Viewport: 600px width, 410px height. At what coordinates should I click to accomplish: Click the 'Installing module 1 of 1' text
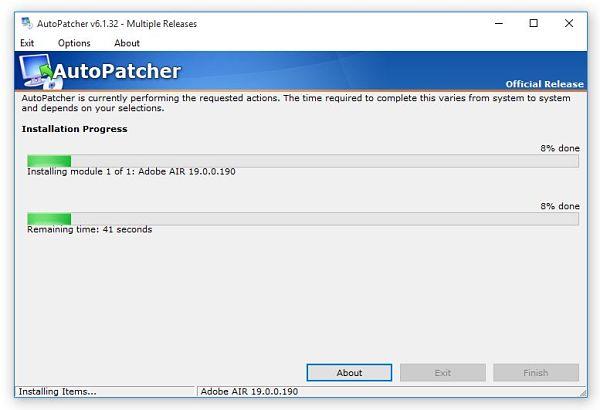(x=131, y=172)
